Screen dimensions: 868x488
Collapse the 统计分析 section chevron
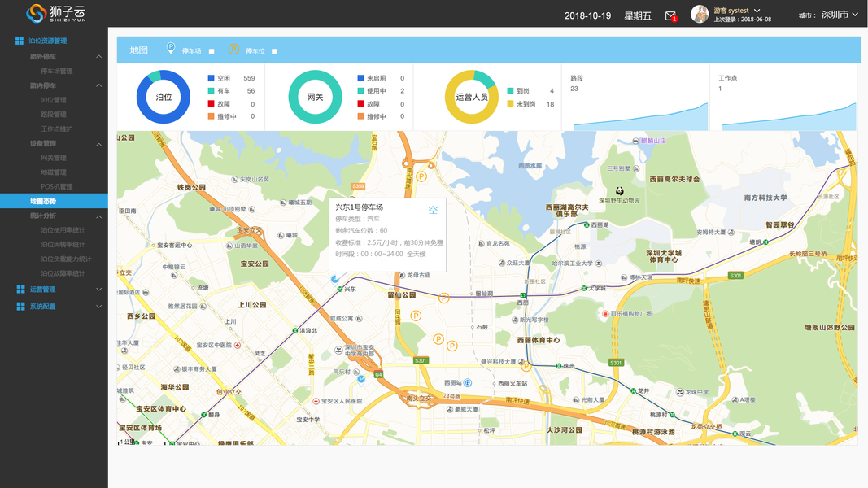(98, 216)
